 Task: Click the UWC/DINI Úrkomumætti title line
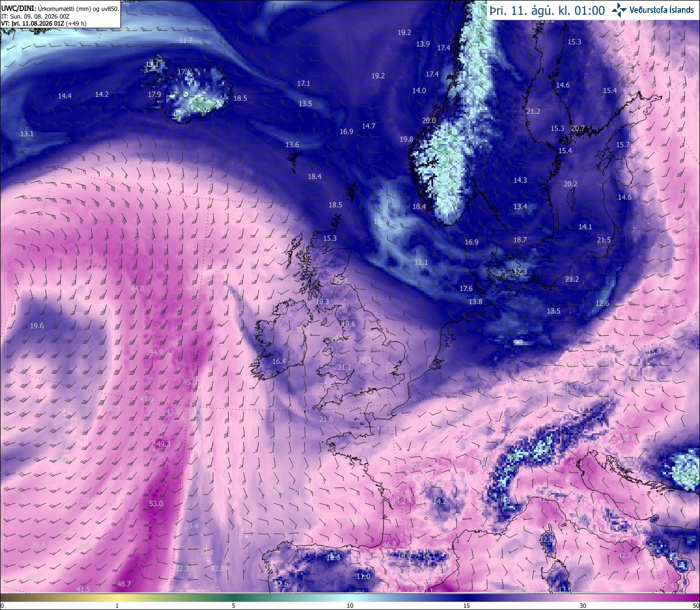coord(60,9)
